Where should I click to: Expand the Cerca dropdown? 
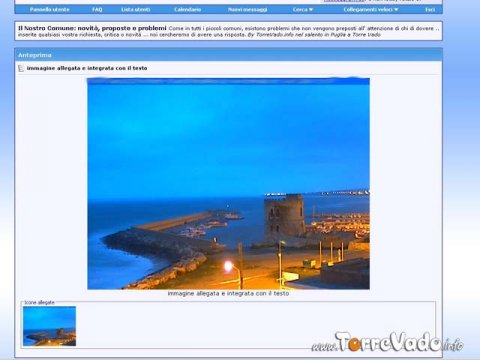303,10
